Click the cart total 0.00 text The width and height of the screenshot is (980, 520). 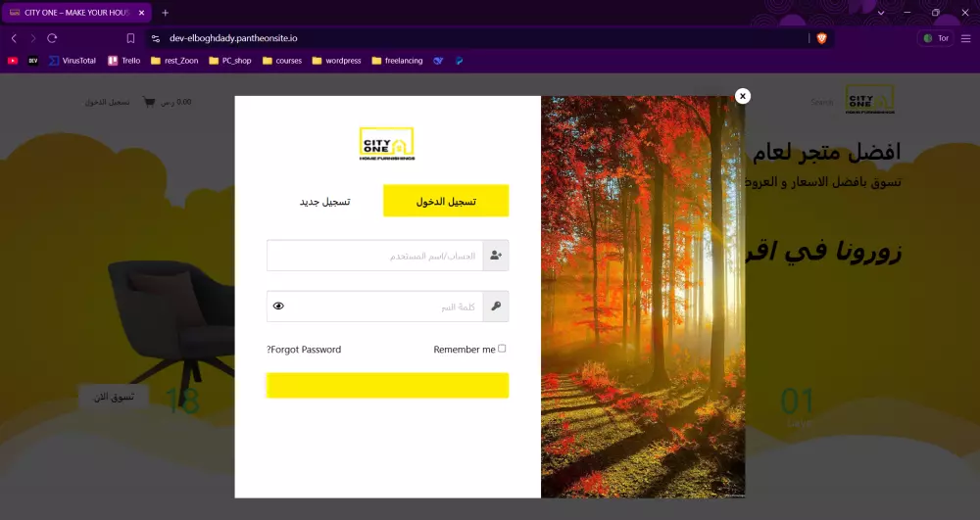[176, 102]
